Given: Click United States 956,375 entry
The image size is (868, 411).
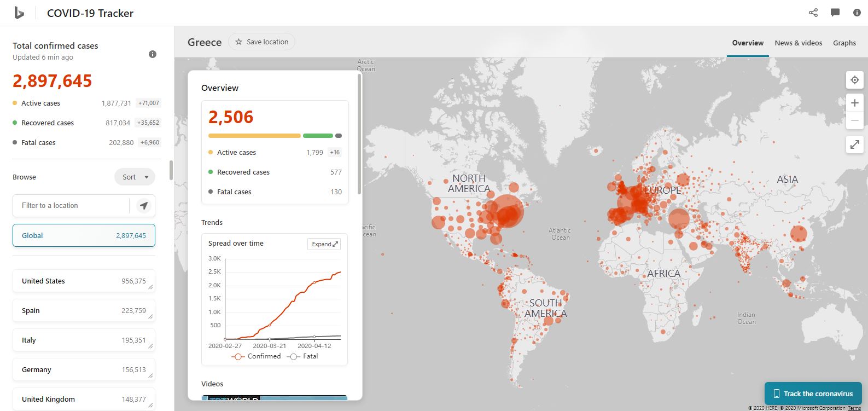Looking at the screenshot, I should [84, 281].
